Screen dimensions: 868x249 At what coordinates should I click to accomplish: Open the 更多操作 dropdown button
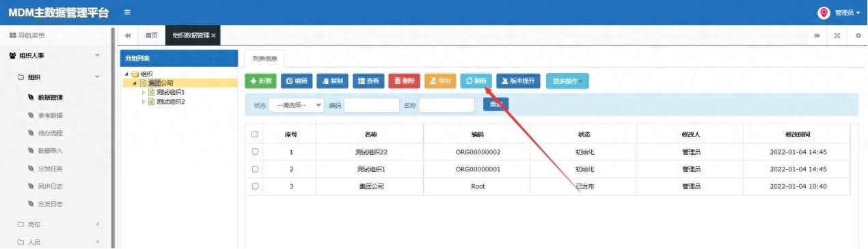tap(567, 80)
